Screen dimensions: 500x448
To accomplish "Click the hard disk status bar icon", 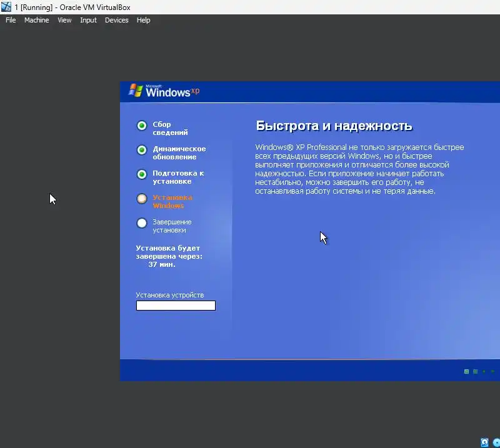I will [x=484, y=442].
